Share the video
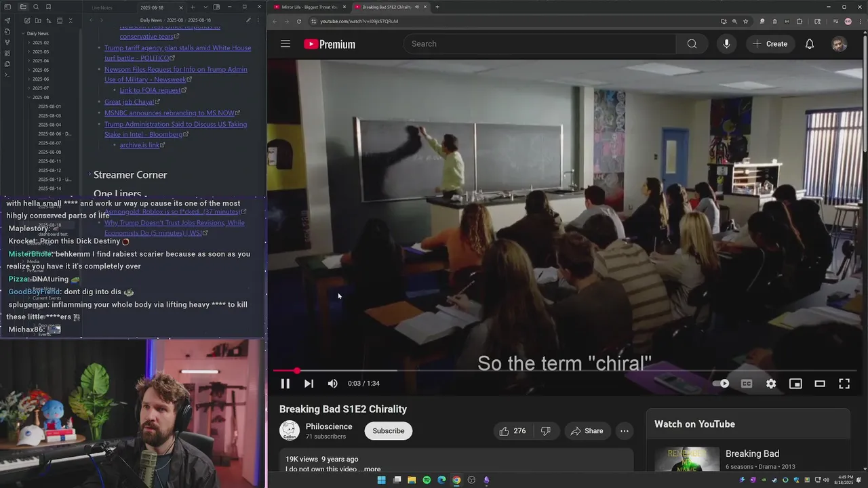The height and width of the screenshot is (488, 868). pyautogui.click(x=587, y=431)
